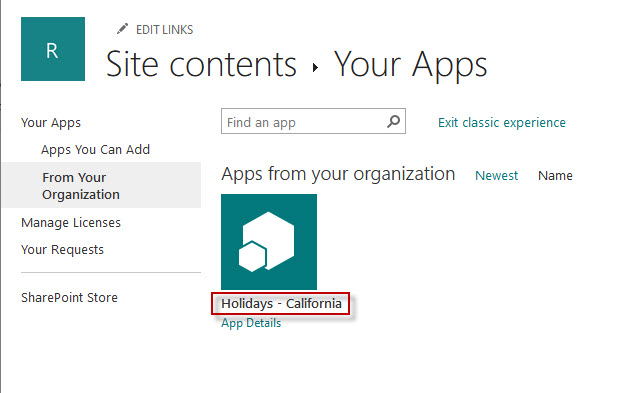Click the EDIT LINKS text
This screenshot has width=630, height=393.
pyautogui.click(x=164, y=30)
